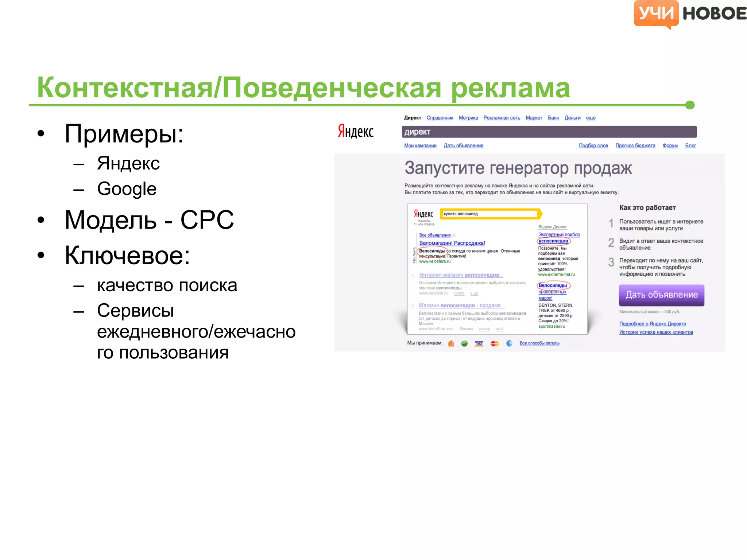747x560 pixels.
Task: Click the УЧИ НОВОЕ logo
Action: coord(690,15)
